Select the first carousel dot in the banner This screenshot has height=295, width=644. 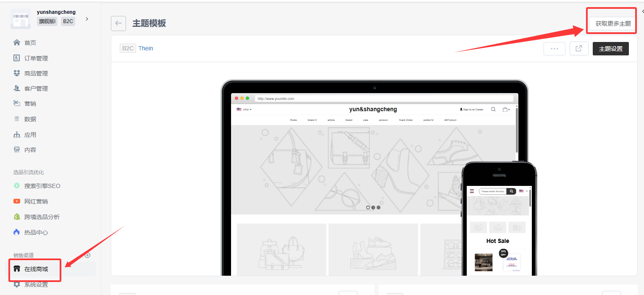coord(368,207)
